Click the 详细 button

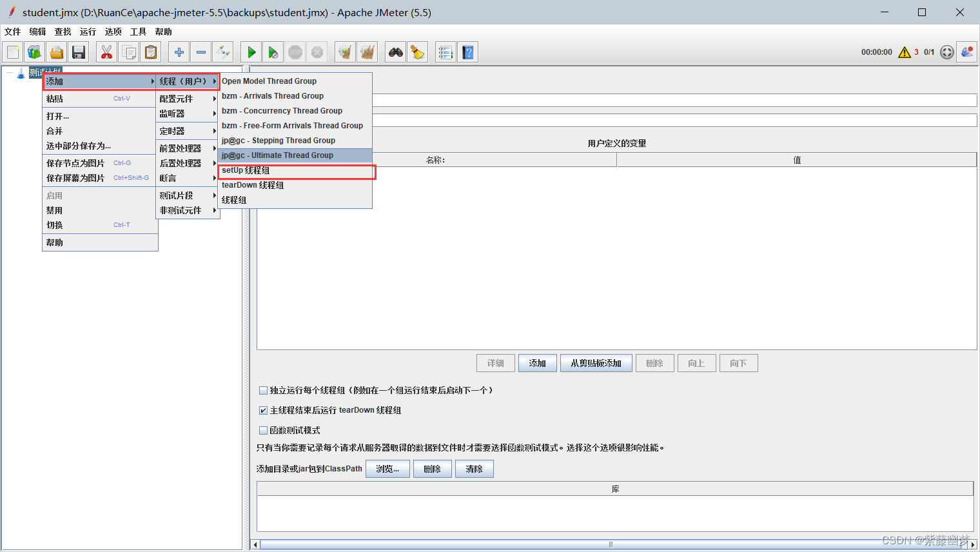pyautogui.click(x=495, y=363)
